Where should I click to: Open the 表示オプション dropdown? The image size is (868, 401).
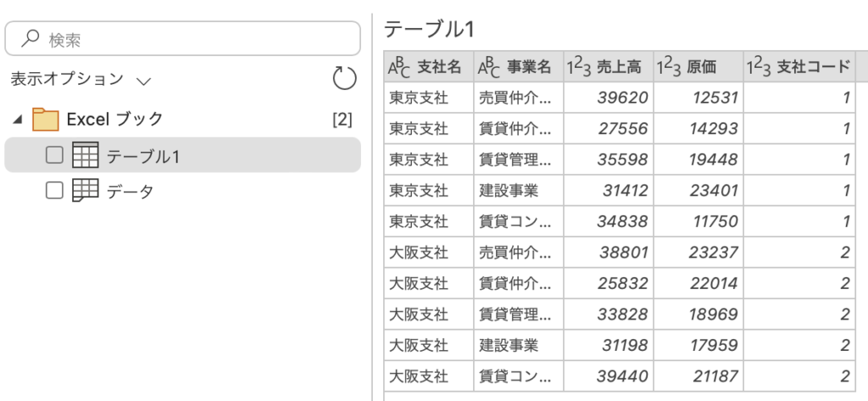point(81,79)
